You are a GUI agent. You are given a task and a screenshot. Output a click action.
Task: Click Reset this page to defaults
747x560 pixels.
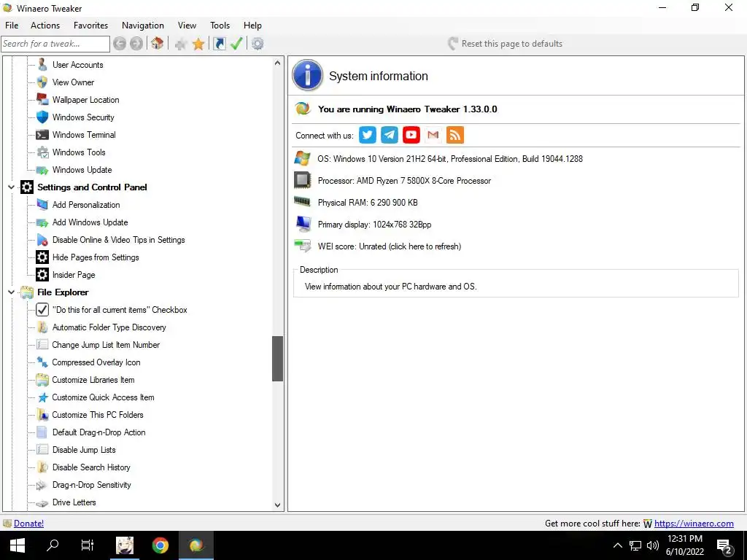[506, 43]
